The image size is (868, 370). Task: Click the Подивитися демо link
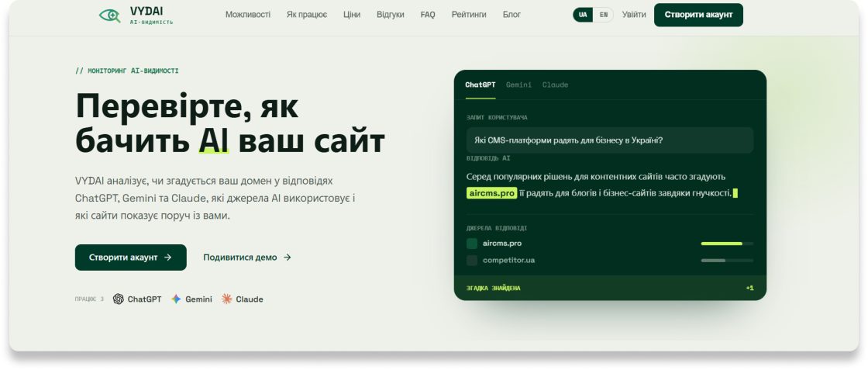[247, 258]
